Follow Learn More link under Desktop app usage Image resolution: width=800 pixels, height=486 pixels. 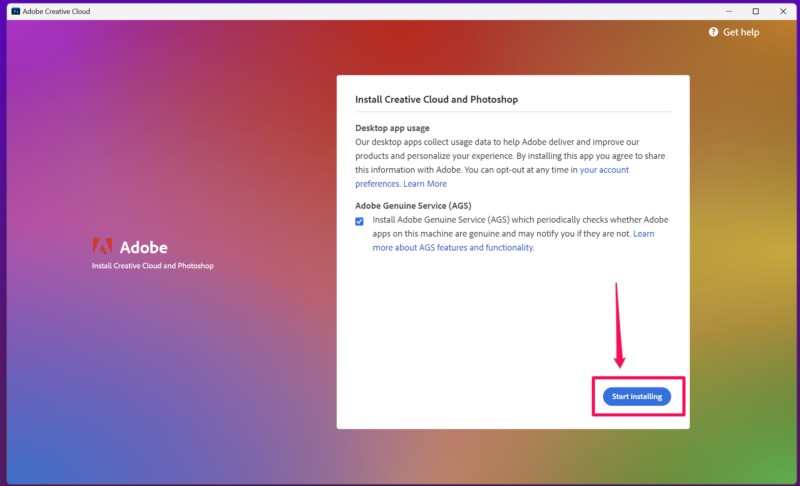pos(425,184)
